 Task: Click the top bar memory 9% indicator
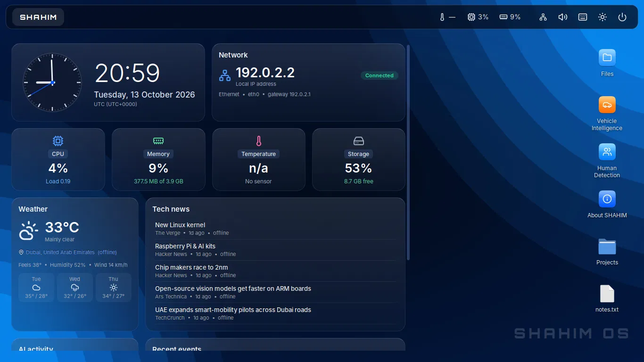510,17
